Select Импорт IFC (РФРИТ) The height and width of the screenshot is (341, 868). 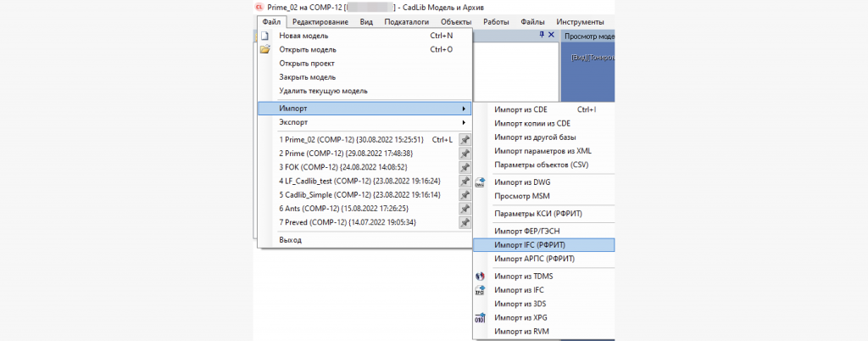pos(534,244)
